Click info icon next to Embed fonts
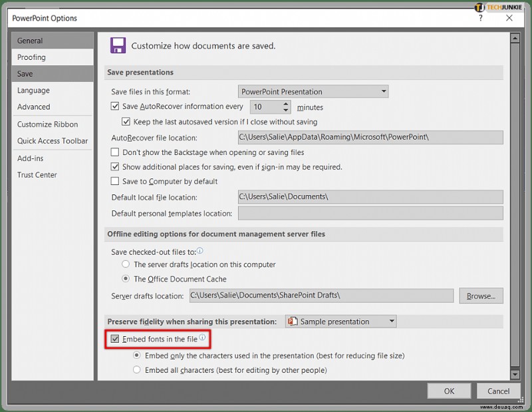The height and width of the screenshot is (412, 532). (x=202, y=337)
